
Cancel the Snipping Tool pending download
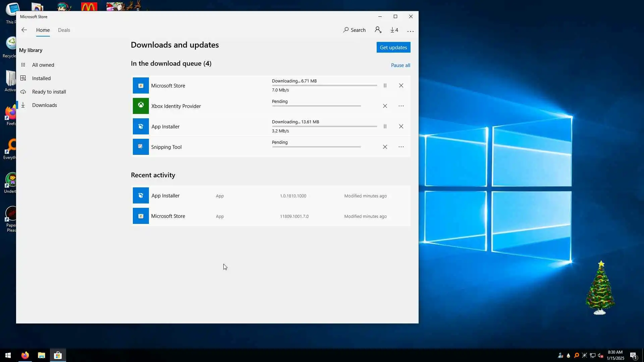click(x=385, y=147)
